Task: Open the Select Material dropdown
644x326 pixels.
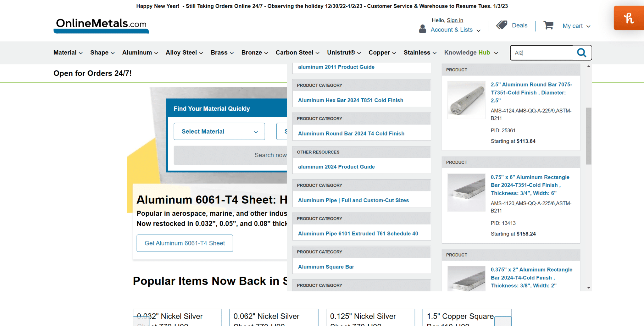Action: tap(219, 131)
